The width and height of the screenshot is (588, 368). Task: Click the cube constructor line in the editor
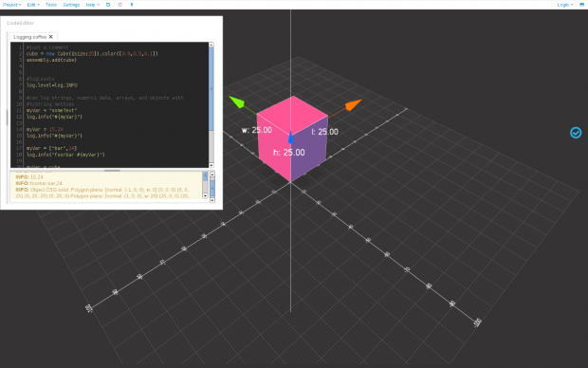92,54
